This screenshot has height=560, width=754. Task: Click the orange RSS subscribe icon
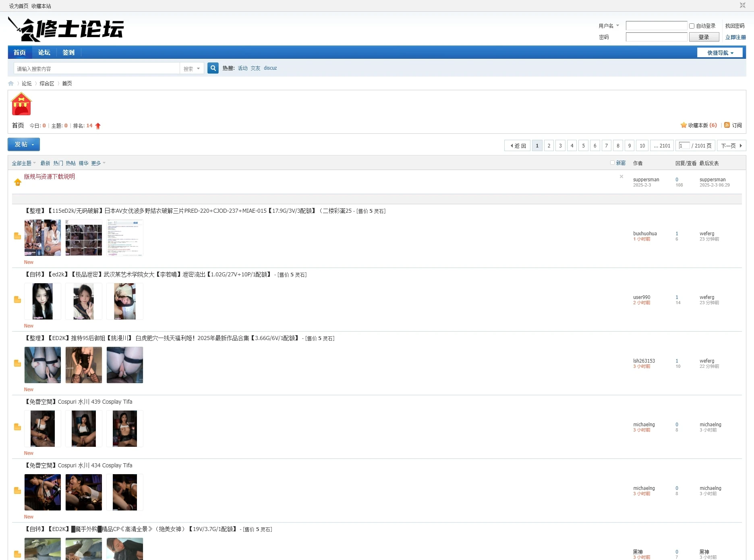[x=727, y=125]
